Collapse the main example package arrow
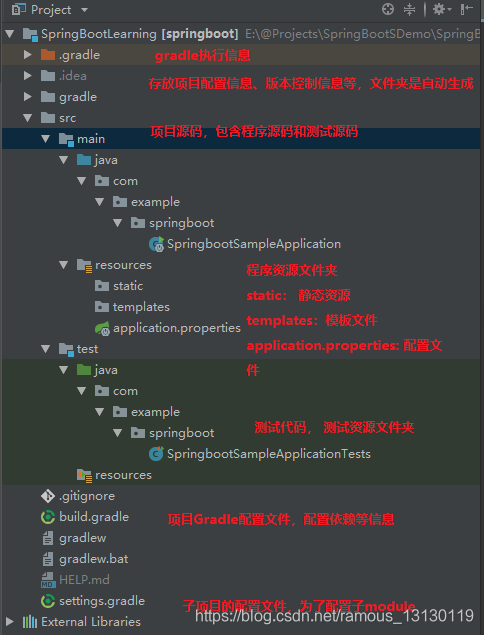The image size is (484, 635). [100, 202]
